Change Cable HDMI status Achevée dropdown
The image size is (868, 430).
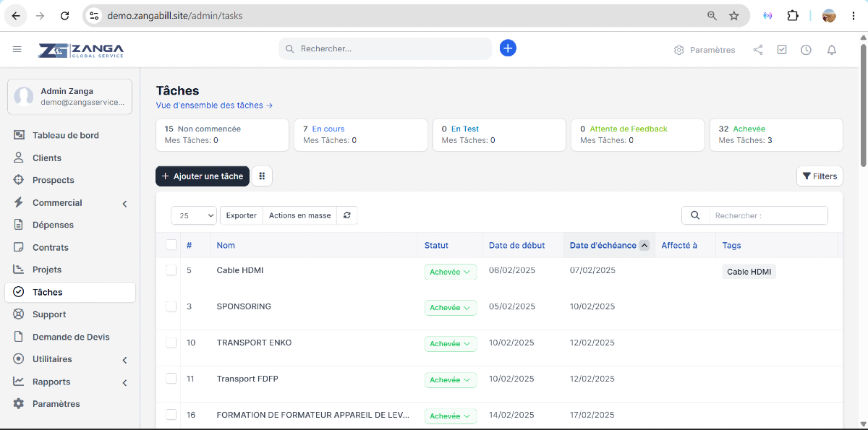click(451, 272)
